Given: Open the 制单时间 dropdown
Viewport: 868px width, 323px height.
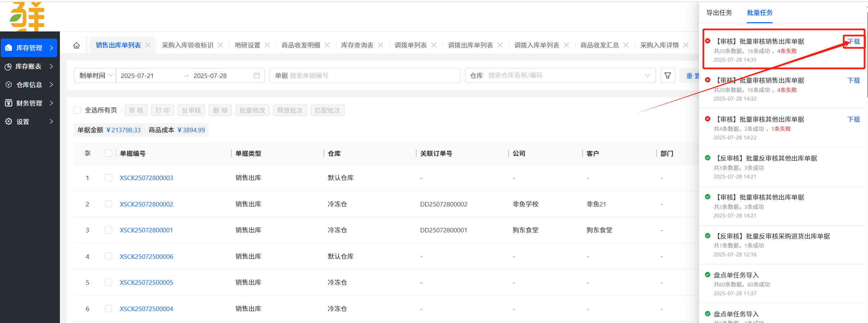Looking at the screenshot, I should tap(95, 76).
